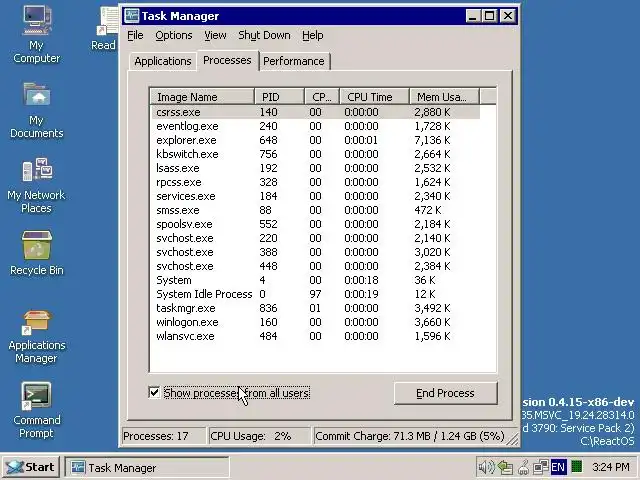
Task: Open the EN keyboard layout indicator
Action: point(558,467)
